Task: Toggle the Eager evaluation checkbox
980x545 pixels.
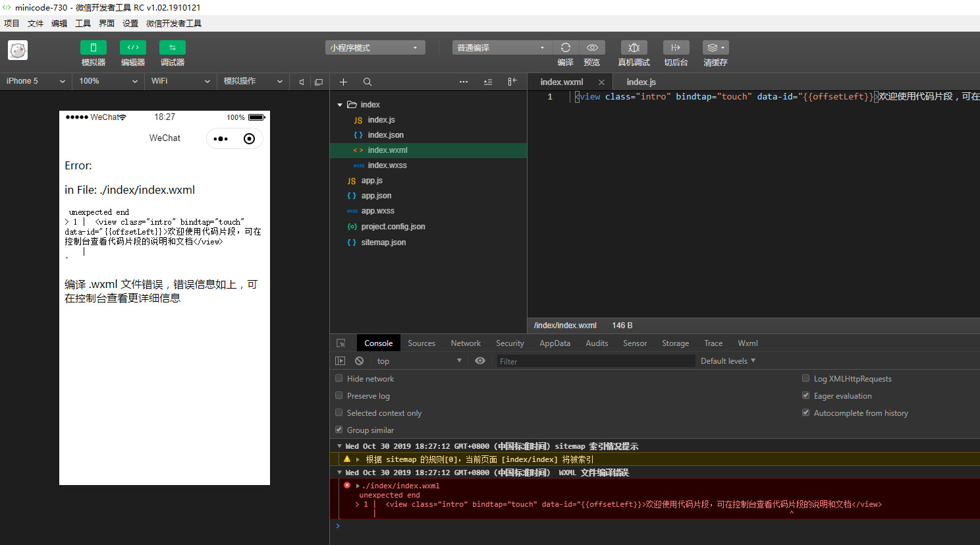Action: pyautogui.click(x=805, y=395)
